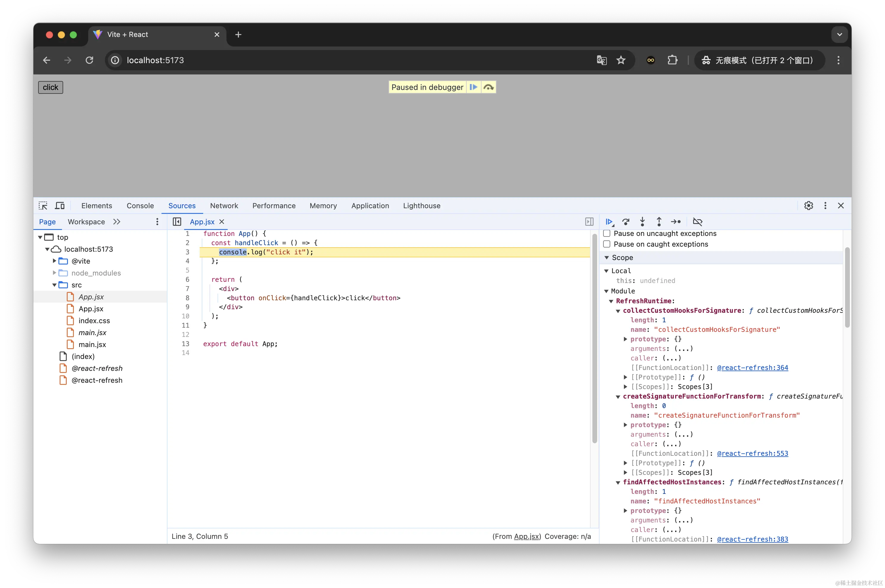Open the infinity extension icon
The width and height of the screenshot is (885, 588).
point(650,60)
